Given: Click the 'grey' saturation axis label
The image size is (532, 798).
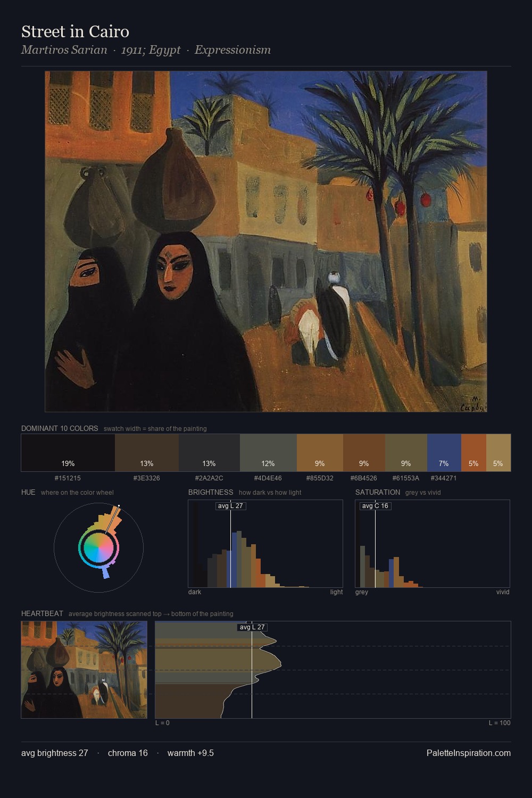Looking at the screenshot, I should [x=362, y=592].
